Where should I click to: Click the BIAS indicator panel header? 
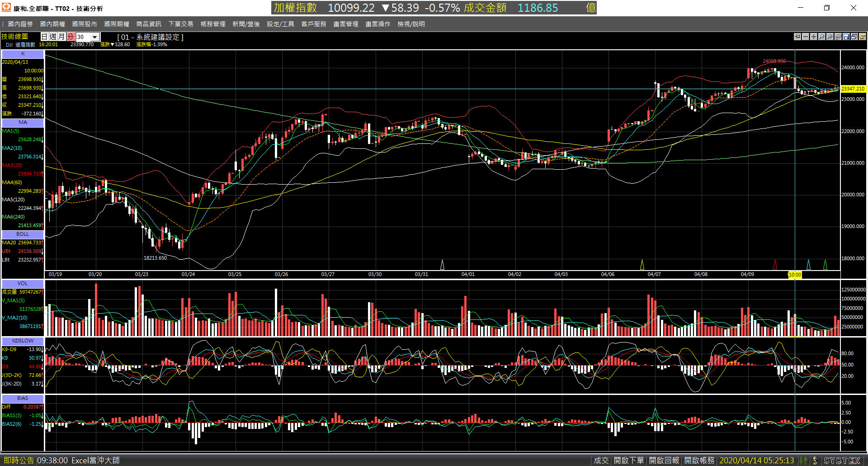23,398
